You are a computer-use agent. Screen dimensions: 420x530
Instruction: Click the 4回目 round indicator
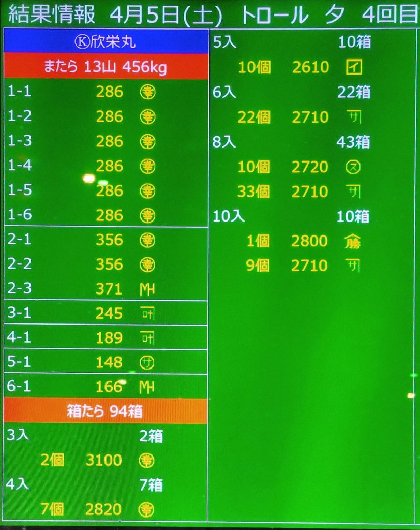point(389,15)
